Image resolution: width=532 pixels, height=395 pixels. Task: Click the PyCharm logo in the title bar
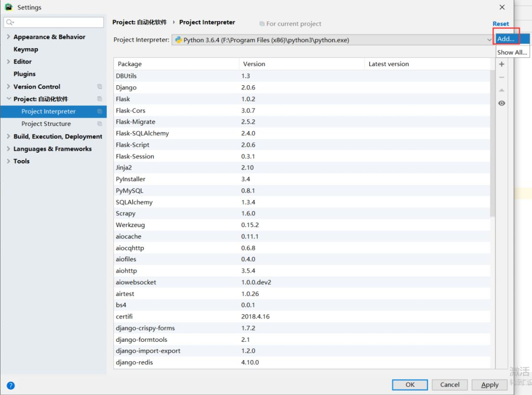coord(9,7)
